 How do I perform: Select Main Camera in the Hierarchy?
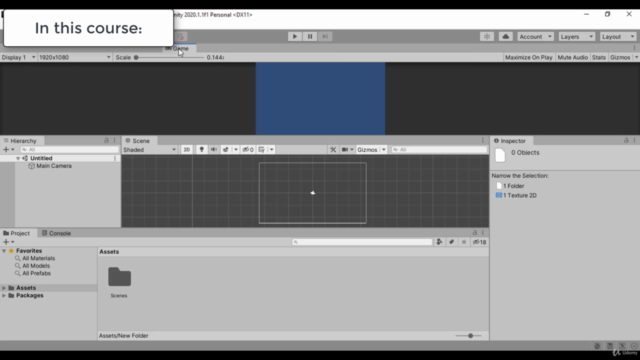pos(53,166)
